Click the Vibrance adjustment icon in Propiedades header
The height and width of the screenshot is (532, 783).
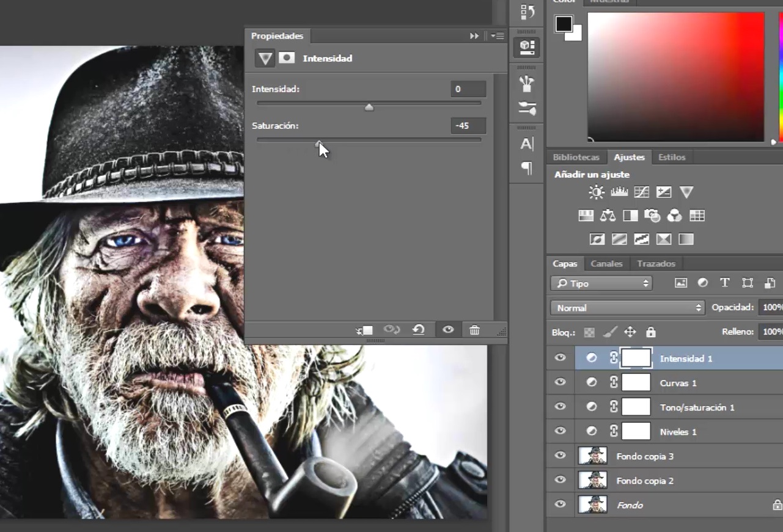pyautogui.click(x=265, y=59)
